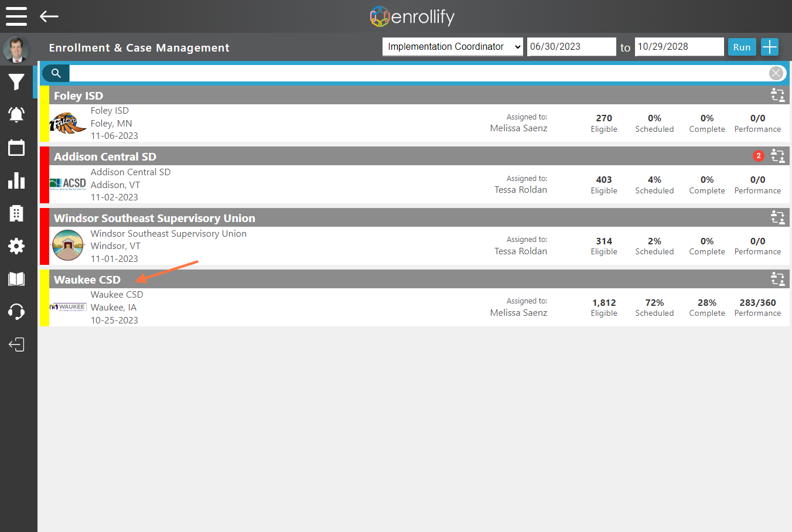
Task: Click the end date field 10/29/2028
Action: tap(680, 47)
